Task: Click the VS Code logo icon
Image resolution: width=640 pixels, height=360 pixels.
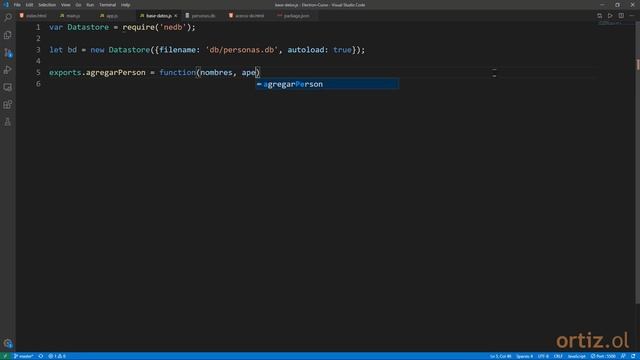Action: 6,5
